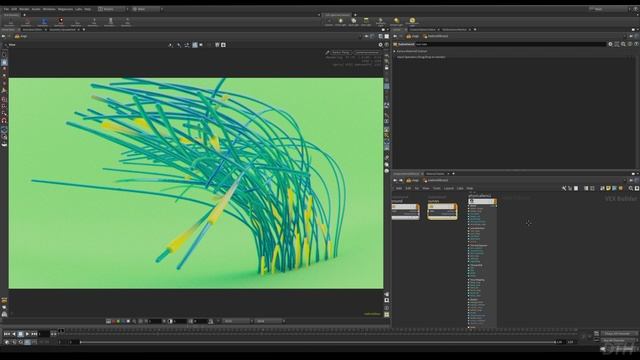Open the Windows menu
Screen dimensions: 640x360
coord(49,9)
